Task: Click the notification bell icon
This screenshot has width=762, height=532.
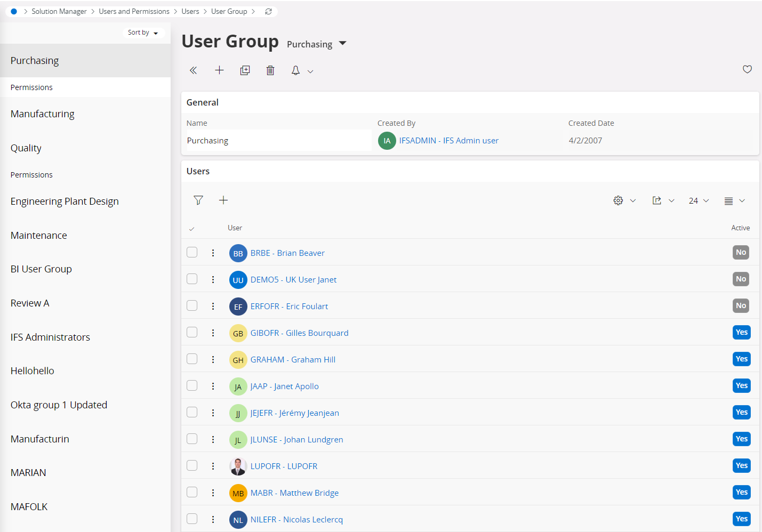Action: pyautogui.click(x=295, y=70)
